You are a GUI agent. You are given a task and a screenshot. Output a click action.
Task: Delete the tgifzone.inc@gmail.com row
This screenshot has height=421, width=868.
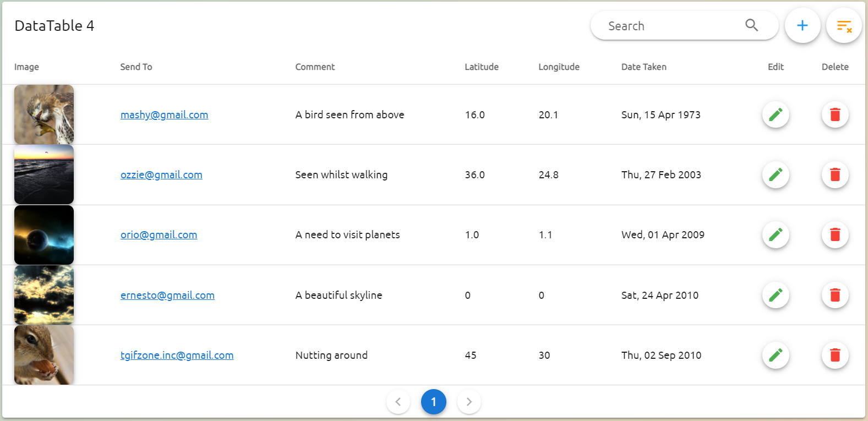pyautogui.click(x=834, y=355)
